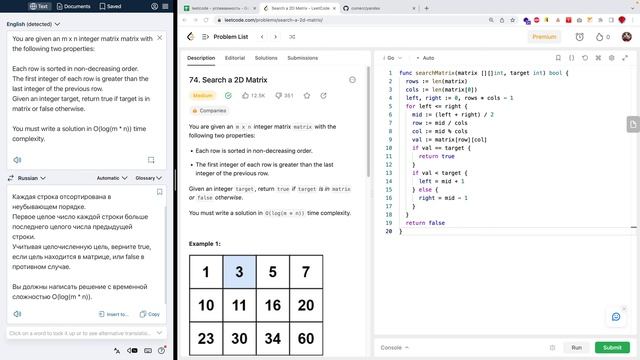Bookmark this page with the star icon

[x=513, y=20]
